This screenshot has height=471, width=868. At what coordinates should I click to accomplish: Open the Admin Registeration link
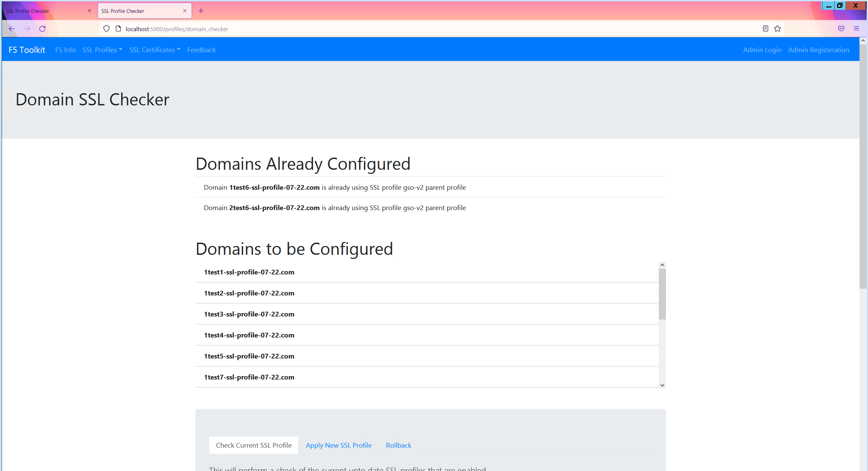pyautogui.click(x=818, y=50)
